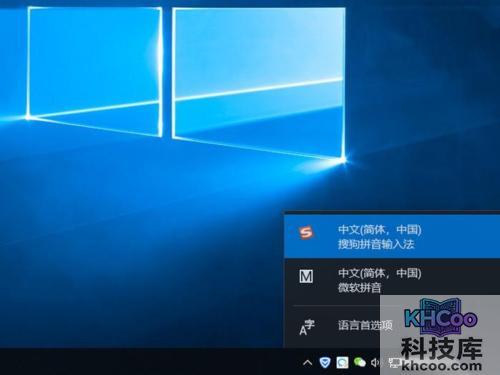Image resolution: width=500 pixels, height=375 pixels.
Task: Open the WeChat tray icon
Action: 360,362
